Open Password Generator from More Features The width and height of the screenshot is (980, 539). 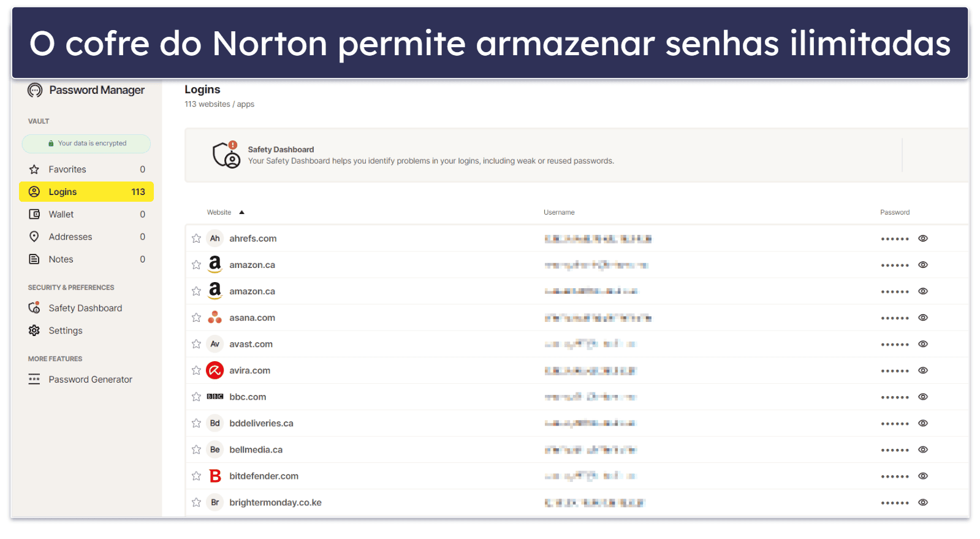tap(90, 380)
